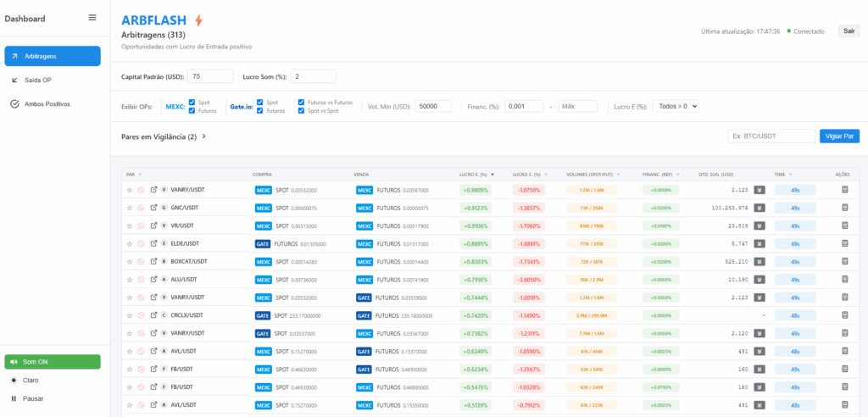Disable the Futuros vs Futuros checkbox
Screen dimensions: 868x417
tap(302, 102)
